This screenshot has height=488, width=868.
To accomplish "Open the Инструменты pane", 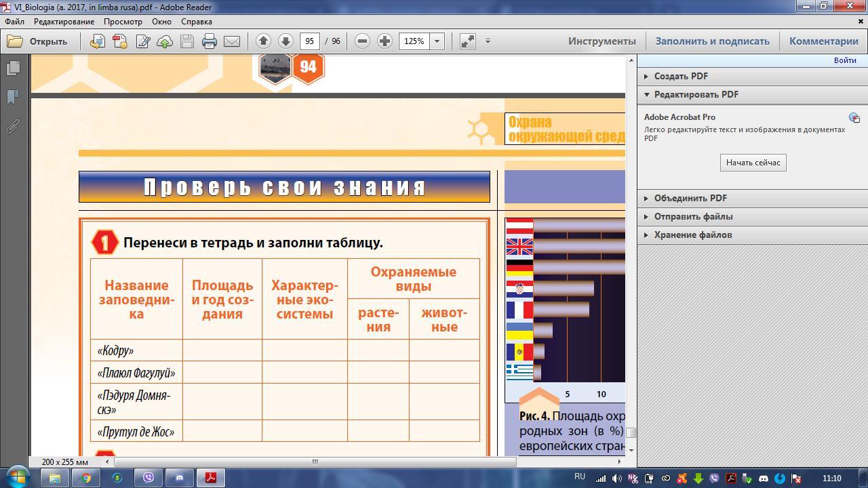I will [602, 41].
